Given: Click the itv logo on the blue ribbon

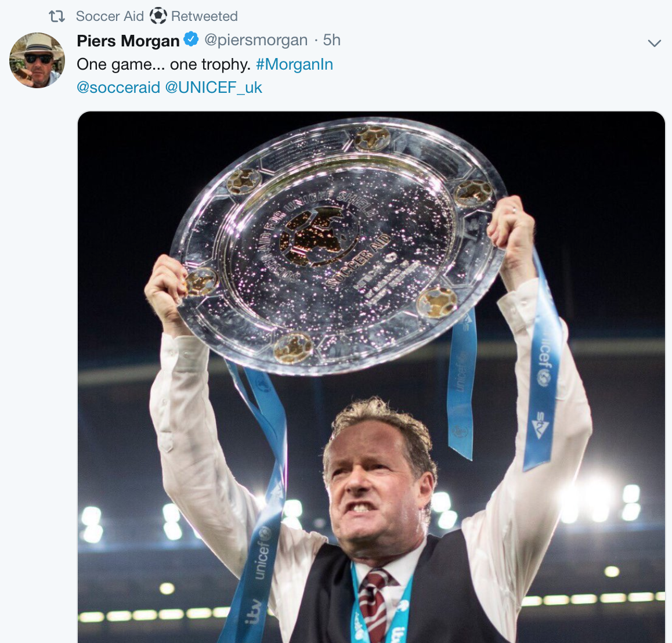Looking at the screenshot, I should (253, 612).
